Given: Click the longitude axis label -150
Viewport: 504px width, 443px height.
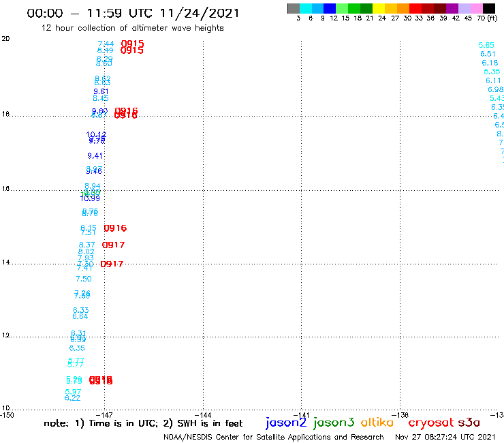Looking at the screenshot, I should click(7, 415).
